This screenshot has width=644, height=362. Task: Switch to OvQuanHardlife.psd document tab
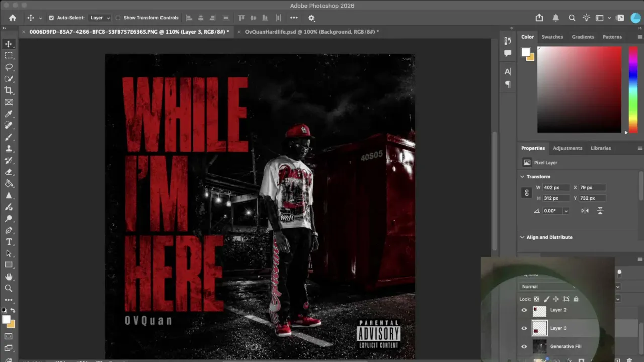coord(312,32)
